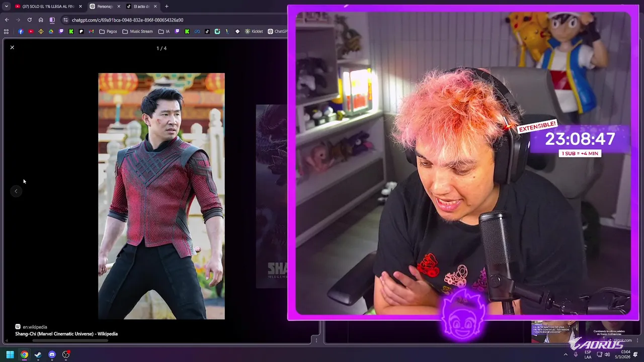This screenshot has width=644, height=362.
Task: Open the Facebook bookmark
Action: click(21, 31)
